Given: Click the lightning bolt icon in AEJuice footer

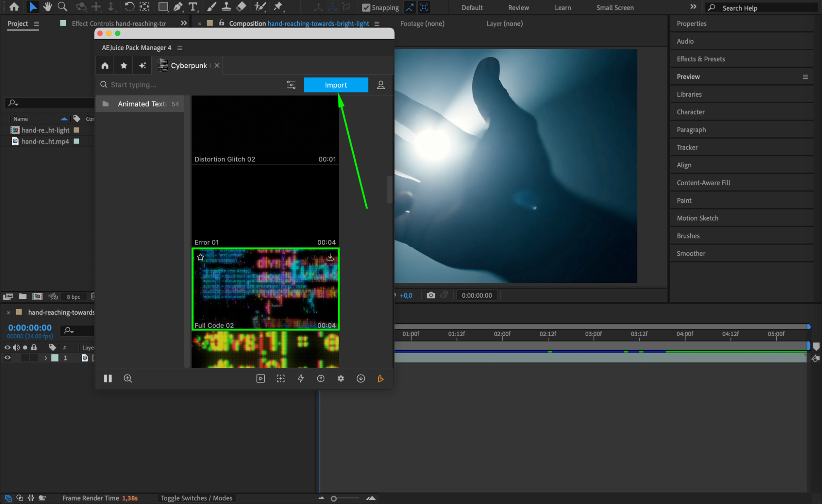Looking at the screenshot, I should coord(301,379).
